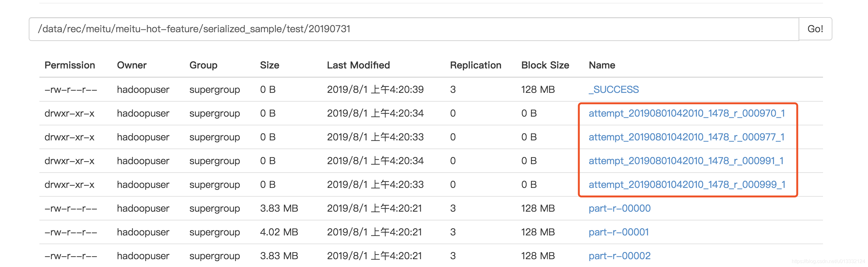The image size is (868, 267).
Task: Click the Last Modified column header
Action: coord(358,65)
